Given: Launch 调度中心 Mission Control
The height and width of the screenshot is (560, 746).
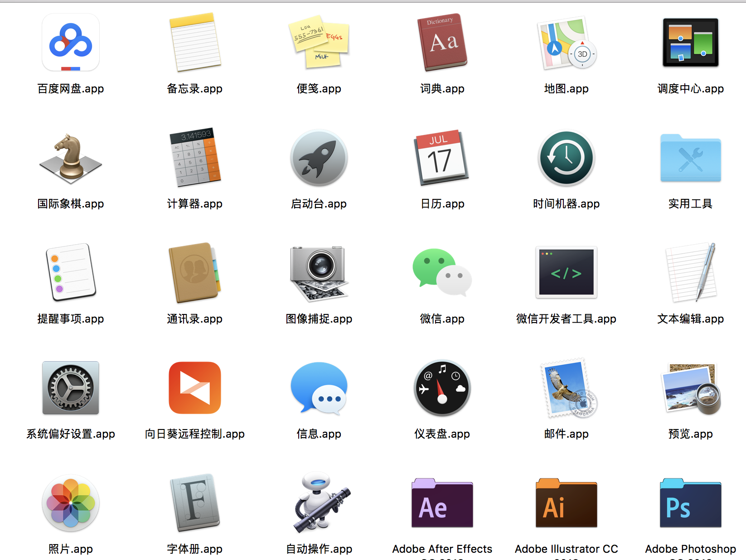Looking at the screenshot, I should pos(690,42).
